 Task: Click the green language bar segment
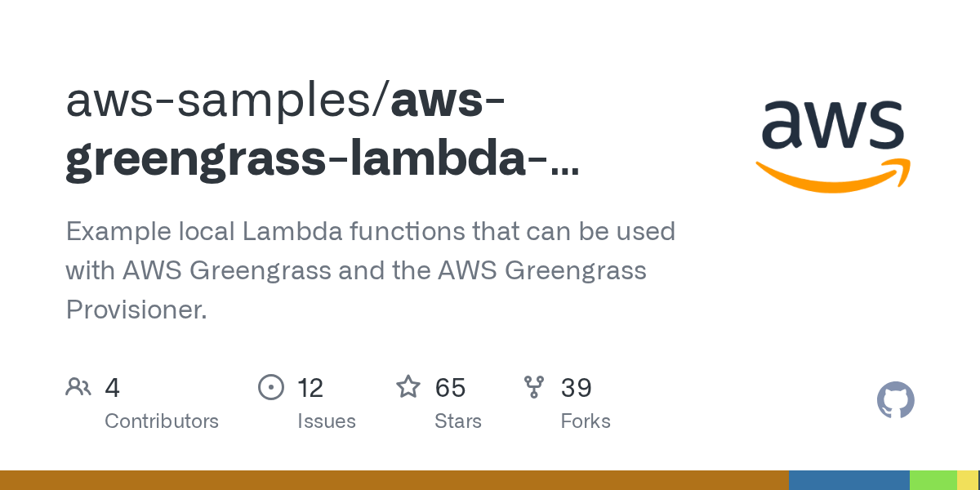[933, 480]
